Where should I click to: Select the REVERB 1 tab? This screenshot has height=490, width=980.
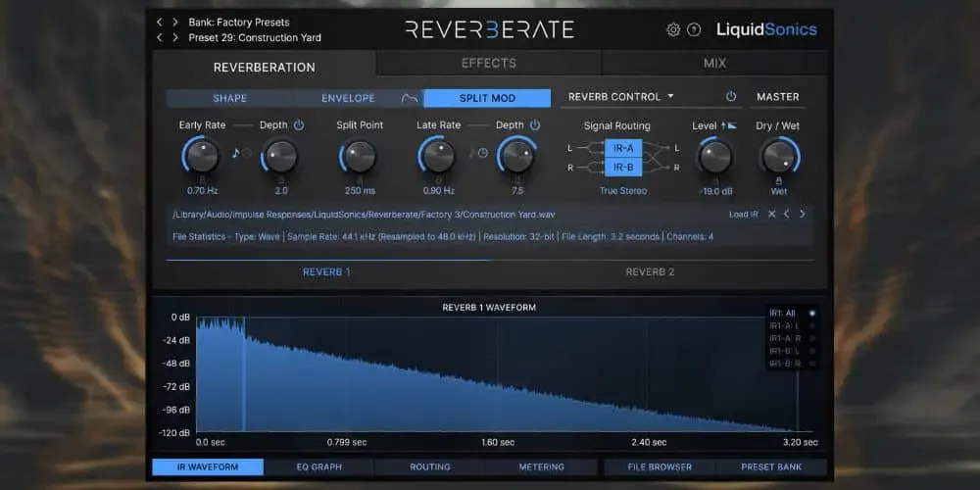tap(327, 271)
